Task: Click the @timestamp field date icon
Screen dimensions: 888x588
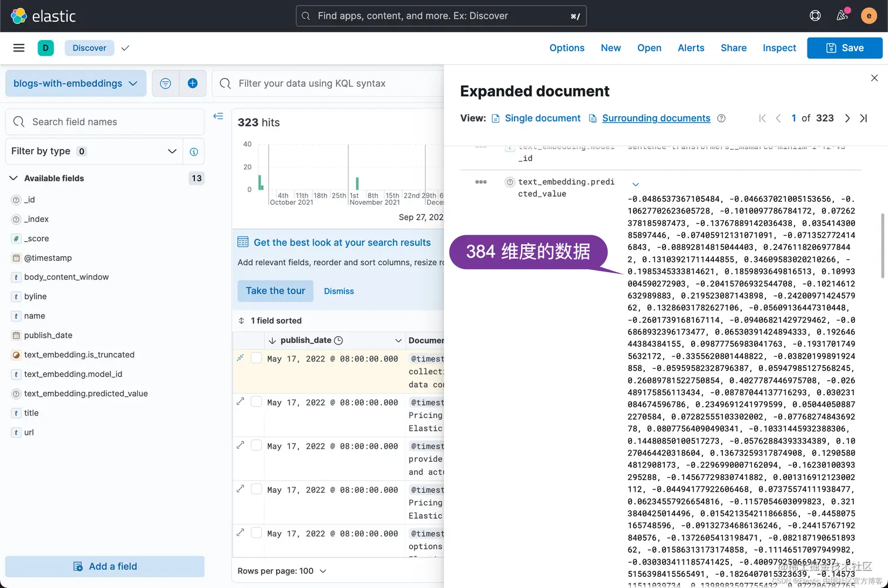Action: pyautogui.click(x=16, y=258)
